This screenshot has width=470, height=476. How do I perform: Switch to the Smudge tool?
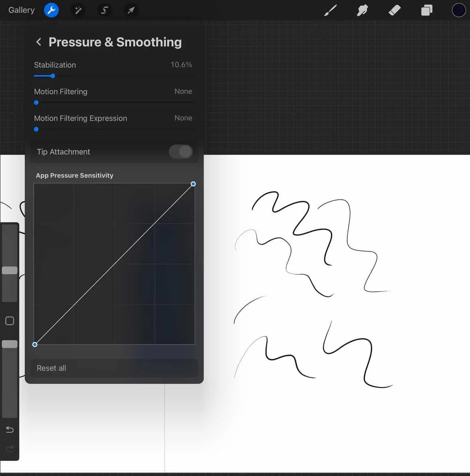pos(362,10)
